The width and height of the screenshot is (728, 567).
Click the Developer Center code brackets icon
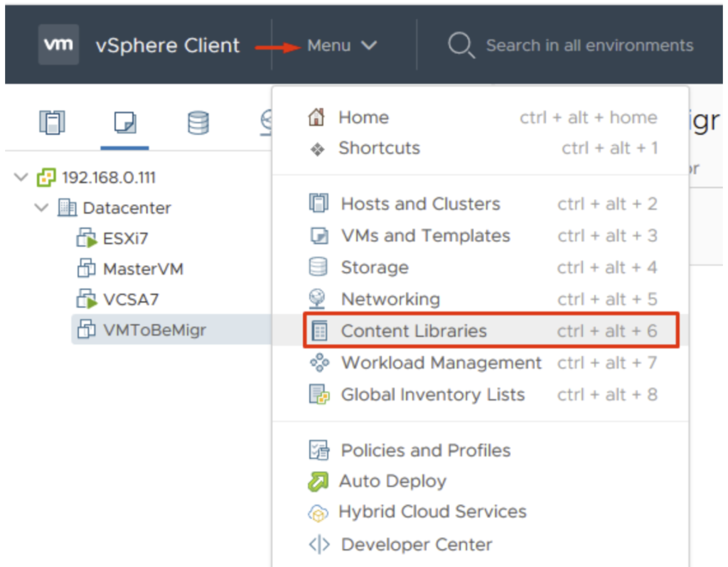(x=319, y=544)
